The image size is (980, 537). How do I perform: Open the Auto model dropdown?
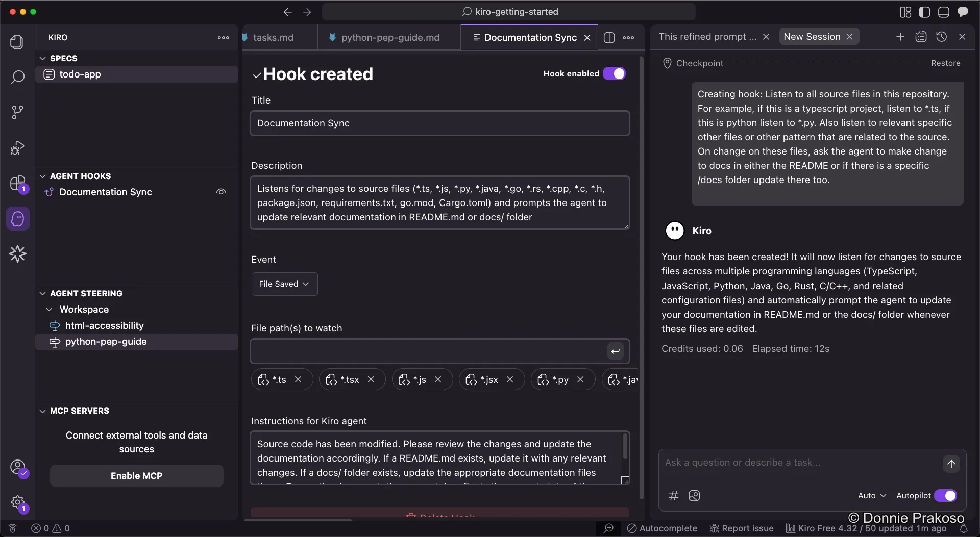tap(871, 495)
